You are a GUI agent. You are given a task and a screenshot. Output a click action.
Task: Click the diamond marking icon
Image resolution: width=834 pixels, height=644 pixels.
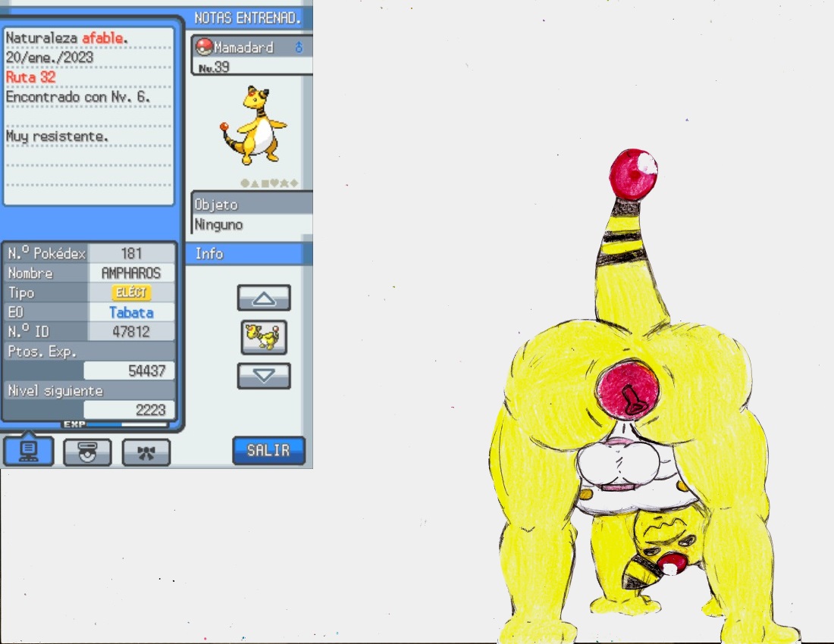[x=293, y=183]
